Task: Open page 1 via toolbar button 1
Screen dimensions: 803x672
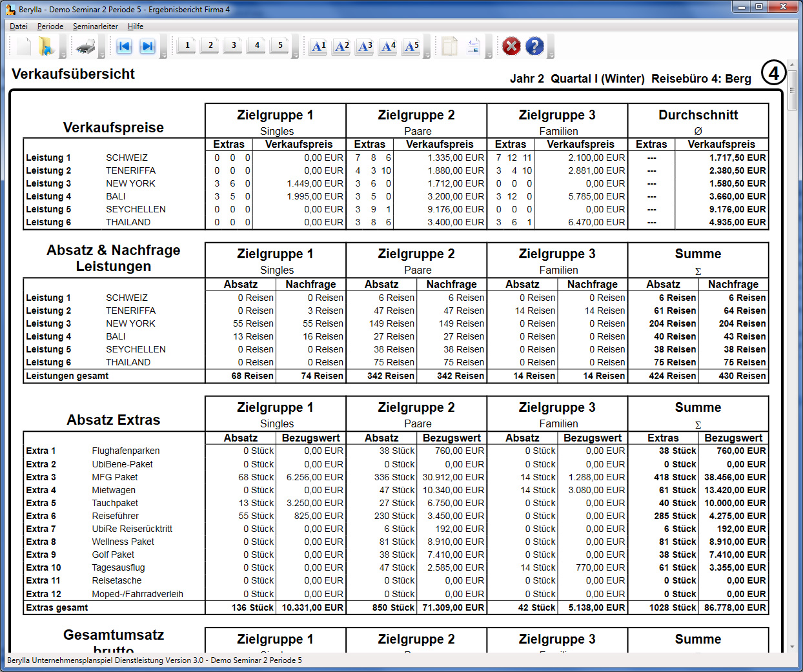Action: [187, 45]
